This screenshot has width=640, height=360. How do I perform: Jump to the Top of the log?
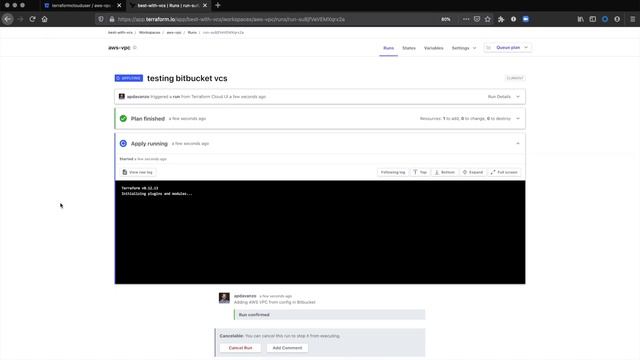pyautogui.click(x=420, y=172)
